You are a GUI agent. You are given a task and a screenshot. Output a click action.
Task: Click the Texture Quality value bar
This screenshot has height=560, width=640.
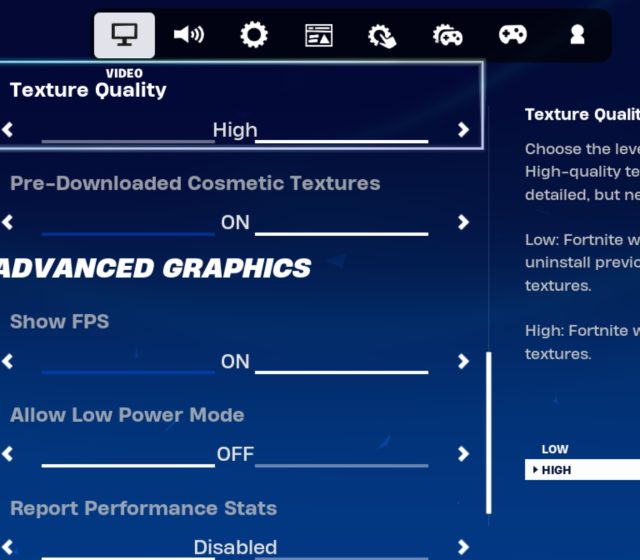coord(235,131)
